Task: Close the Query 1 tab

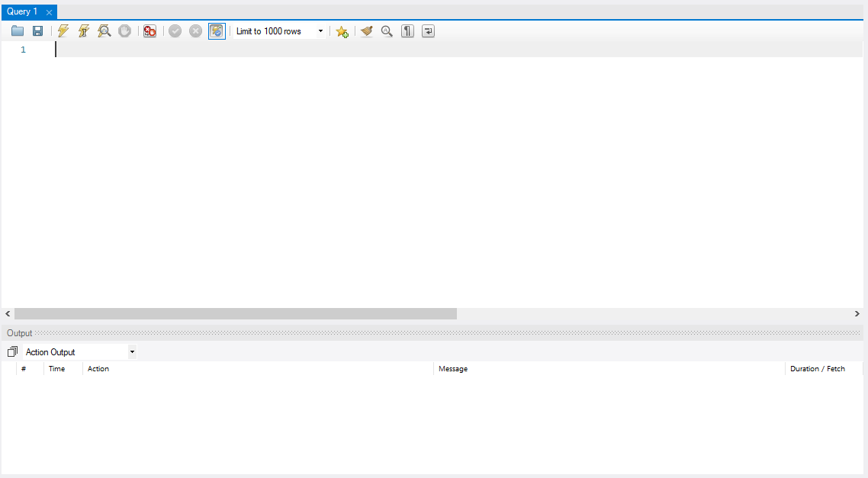Action: (x=48, y=11)
